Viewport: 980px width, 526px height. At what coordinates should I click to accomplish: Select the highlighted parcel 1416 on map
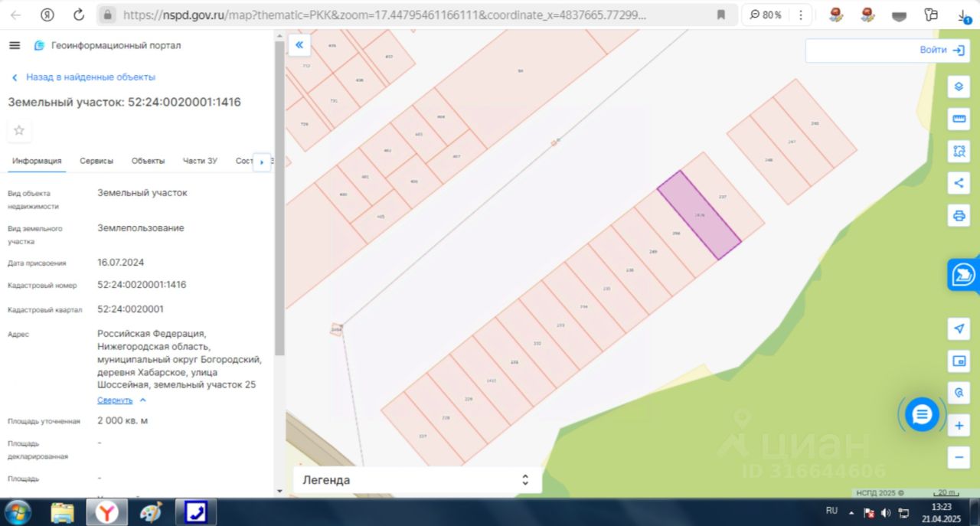tap(699, 215)
